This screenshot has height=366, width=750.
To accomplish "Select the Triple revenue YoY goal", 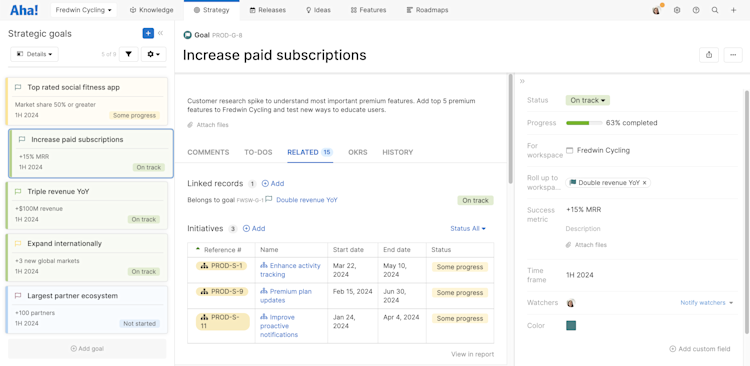I will tap(87, 205).
